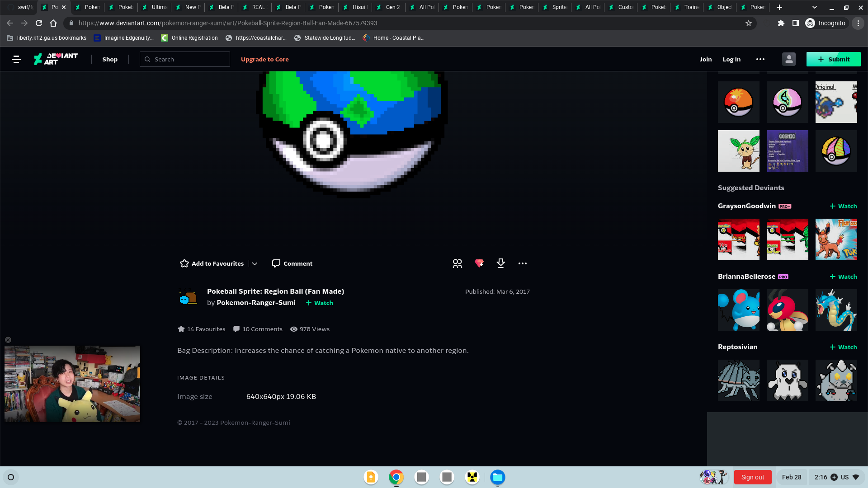Click the 978 Views counter

(310, 329)
